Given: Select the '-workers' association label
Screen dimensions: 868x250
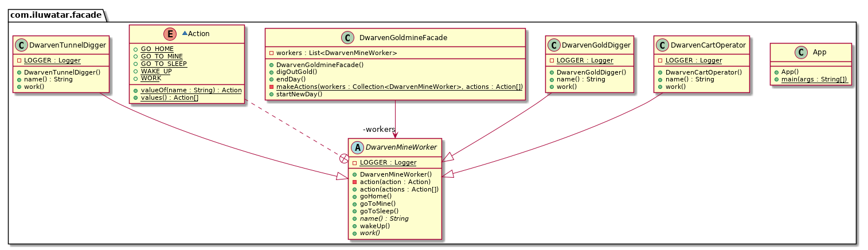Looking at the screenshot, I should (x=379, y=128).
